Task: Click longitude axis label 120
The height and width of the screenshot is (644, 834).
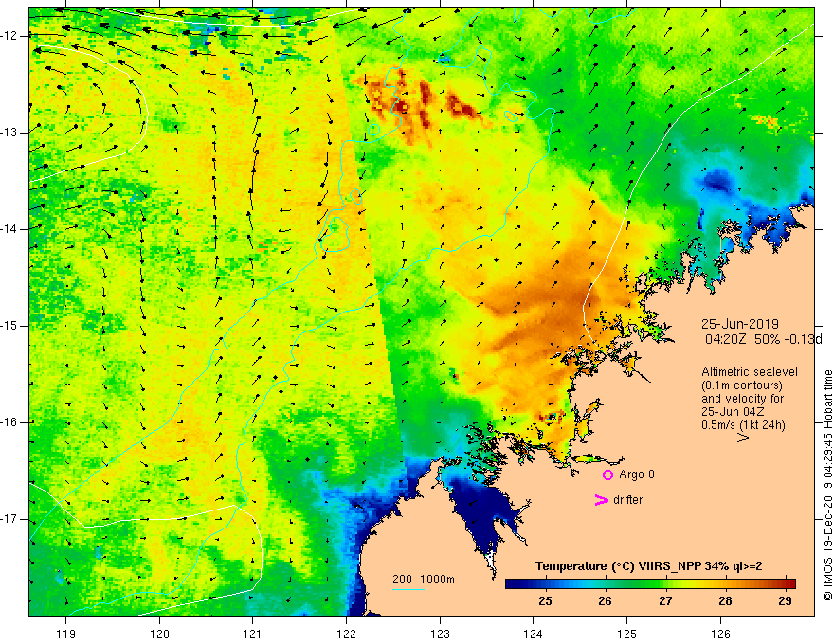Action: pyautogui.click(x=159, y=634)
